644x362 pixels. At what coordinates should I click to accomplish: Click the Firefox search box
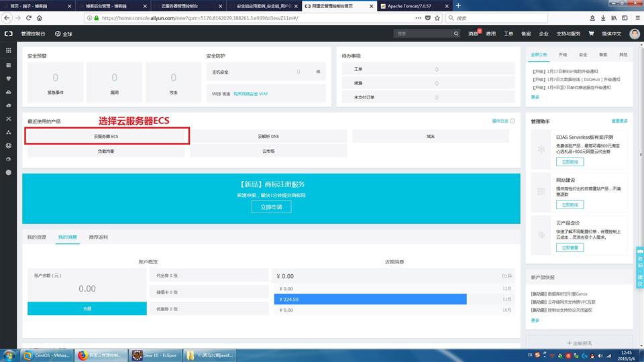click(x=497, y=18)
